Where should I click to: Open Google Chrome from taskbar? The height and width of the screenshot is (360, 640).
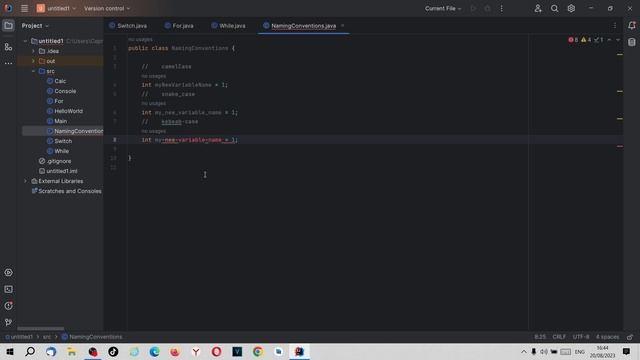click(x=258, y=352)
